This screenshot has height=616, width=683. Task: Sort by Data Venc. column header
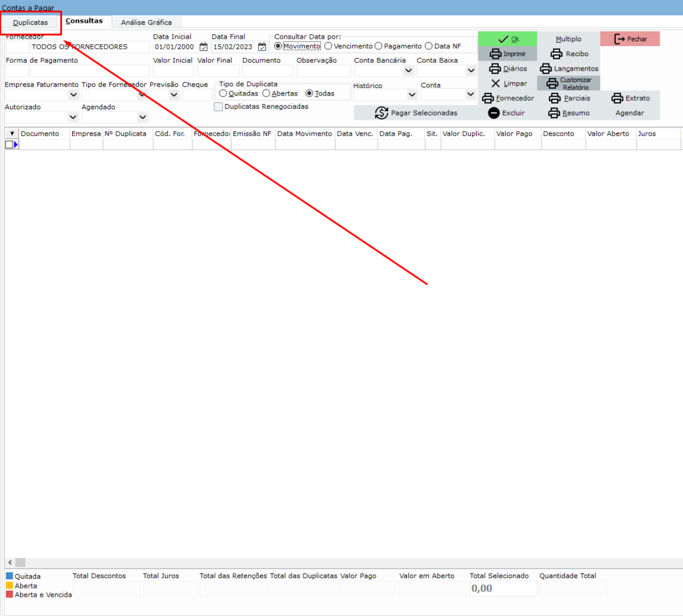(356, 133)
